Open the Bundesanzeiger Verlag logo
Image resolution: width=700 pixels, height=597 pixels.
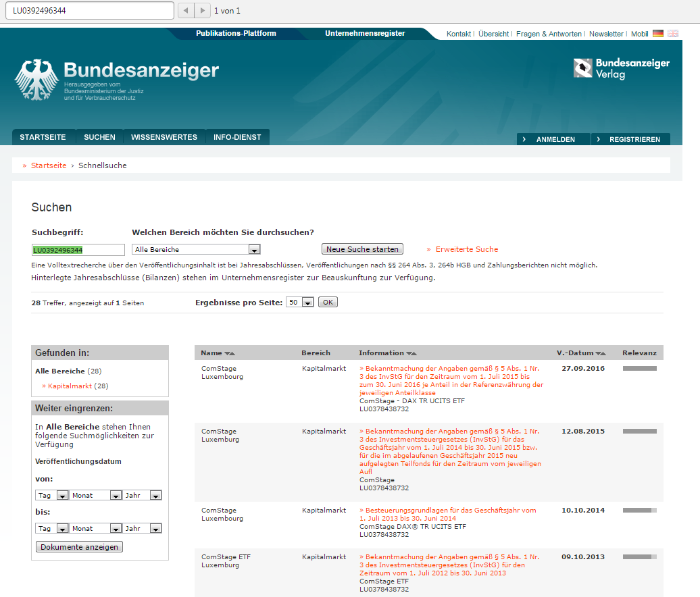pos(622,69)
